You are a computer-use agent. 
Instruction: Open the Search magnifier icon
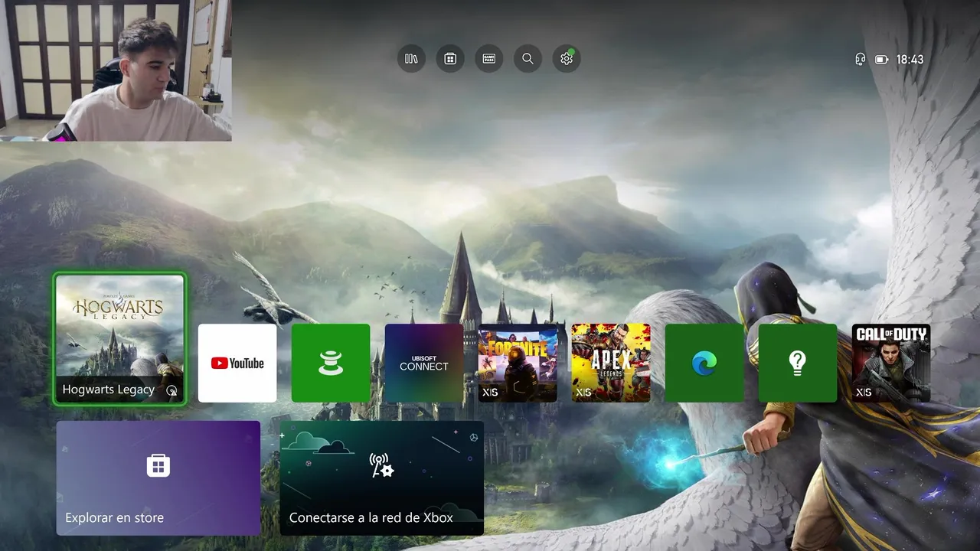pyautogui.click(x=528, y=58)
